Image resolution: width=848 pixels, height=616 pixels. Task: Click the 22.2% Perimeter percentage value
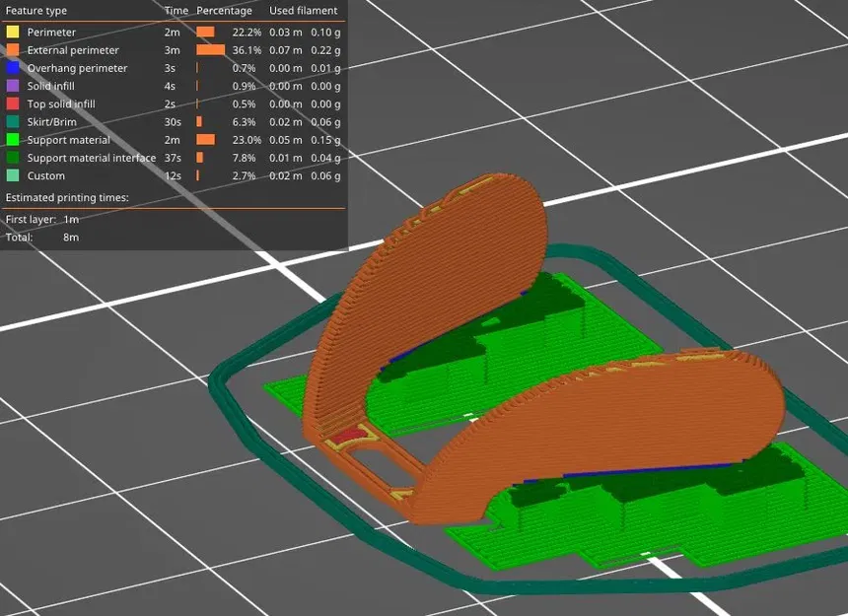click(247, 33)
